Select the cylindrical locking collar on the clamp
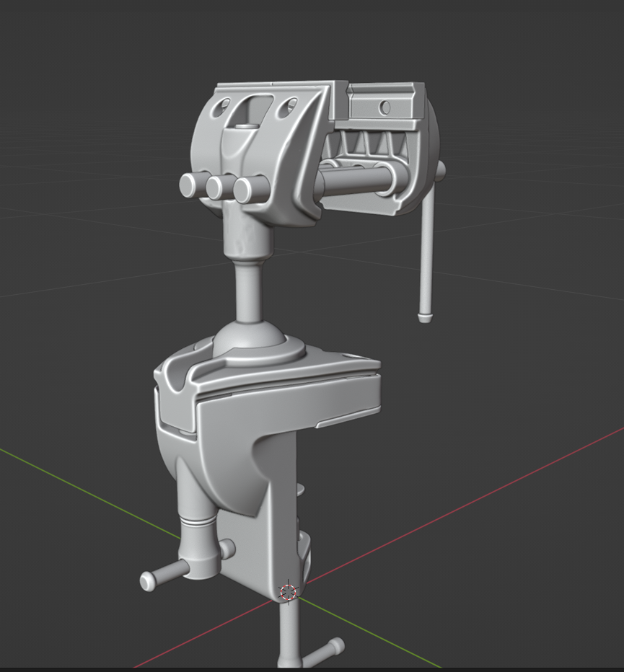The width and height of the screenshot is (624, 672). coord(198,552)
